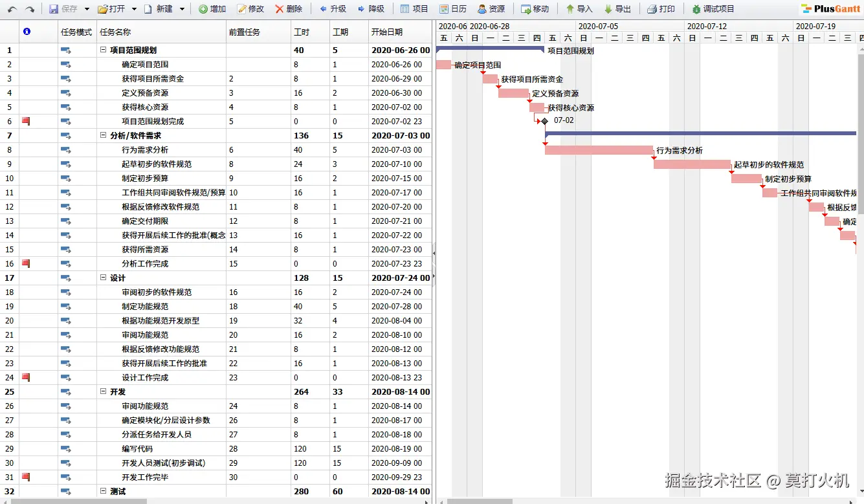Click the Gantt chart horizontal scrollbar thumb
This screenshot has width=864, height=504.
(480, 501)
